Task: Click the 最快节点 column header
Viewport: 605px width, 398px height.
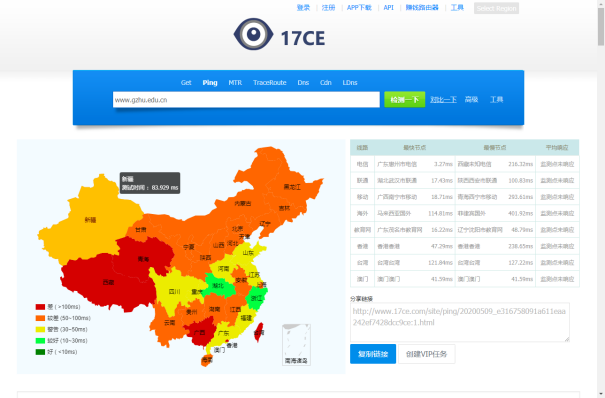Action: click(414, 147)
